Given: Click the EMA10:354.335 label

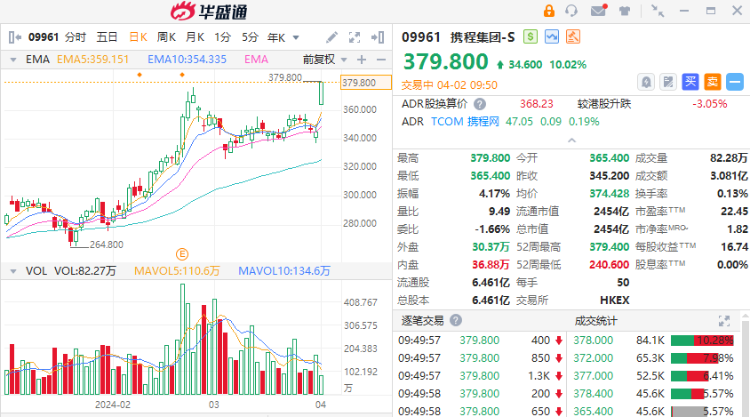Looking at the screenshot, I should (187, 59).
